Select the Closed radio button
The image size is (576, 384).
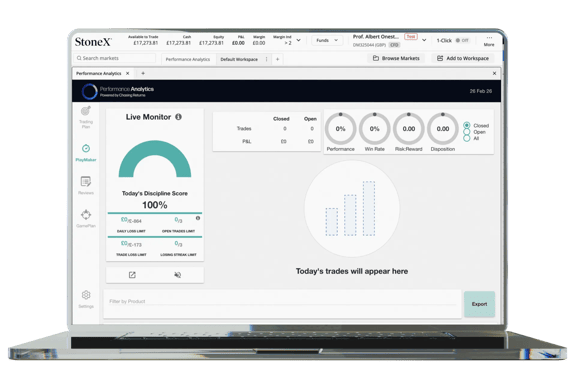tap(467, 125)
